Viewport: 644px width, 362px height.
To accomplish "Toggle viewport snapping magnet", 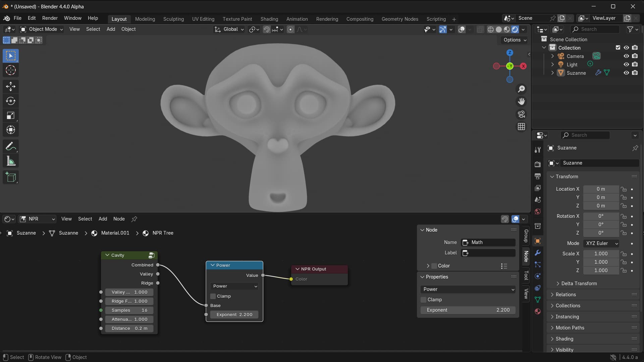I will pos(267,29).
